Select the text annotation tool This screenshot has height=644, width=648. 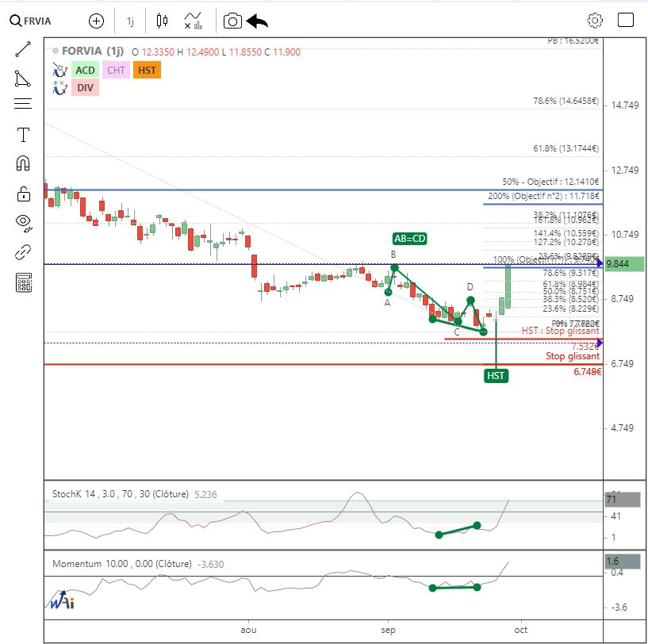click(x=23, y=135)
